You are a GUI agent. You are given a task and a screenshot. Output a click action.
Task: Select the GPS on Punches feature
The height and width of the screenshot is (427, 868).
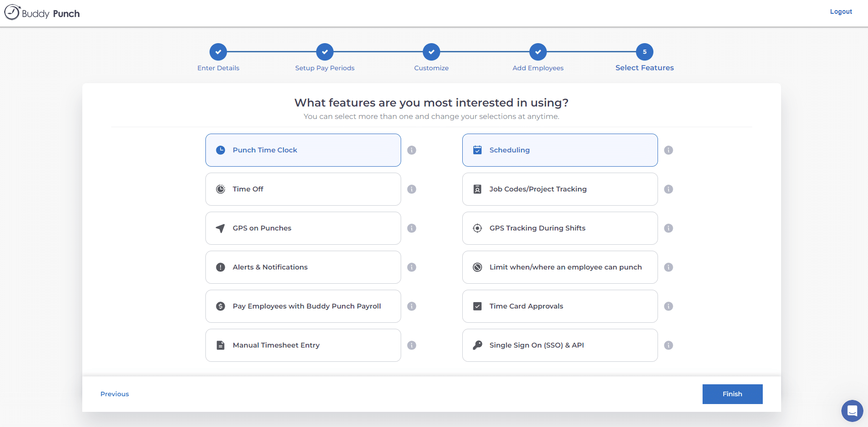pos(303,228)
